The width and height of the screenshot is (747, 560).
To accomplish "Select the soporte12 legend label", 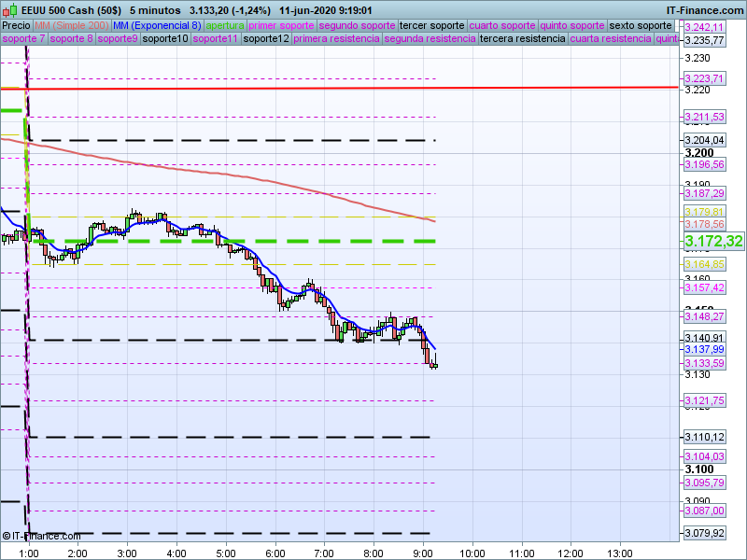I will [265, 39].
